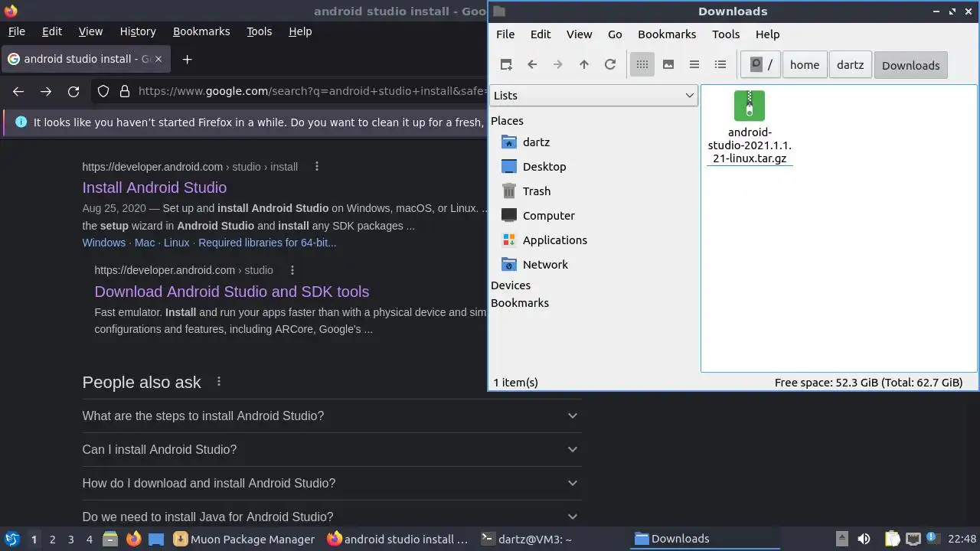Viewport: 980px width, 551px height.
Task: Open Firefox Bookmarks menu
Action: coord(201,31)
